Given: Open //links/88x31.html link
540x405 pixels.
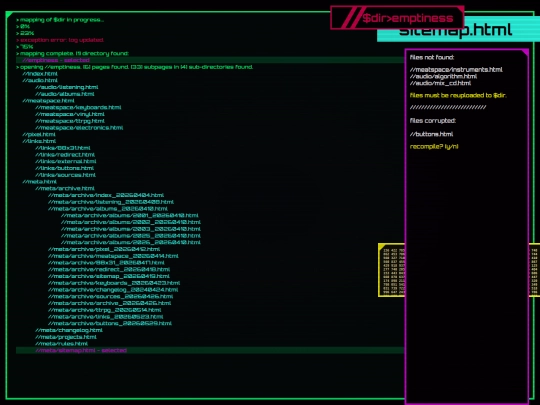Looking at the screenshot, I should click(63, 148).
